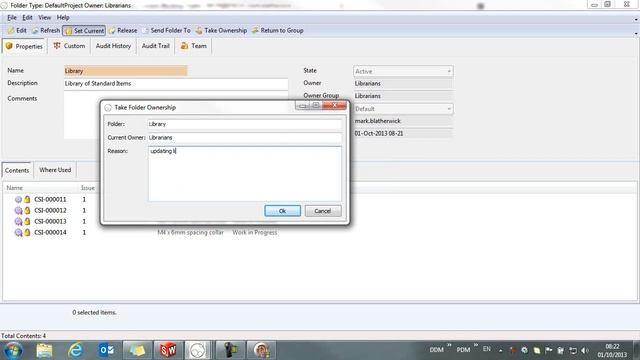Click the Description field
Viewport: 640px width, 360px height.
tap(176, 84)
